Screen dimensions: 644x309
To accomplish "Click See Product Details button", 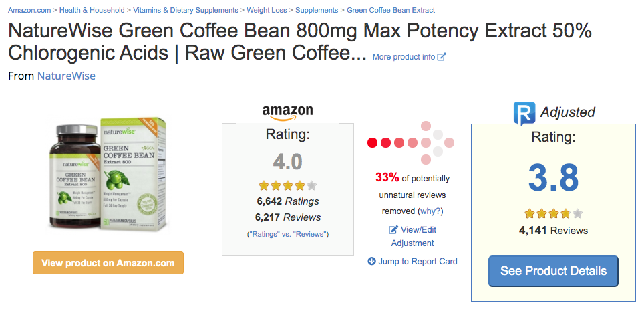I will point(553,271).
